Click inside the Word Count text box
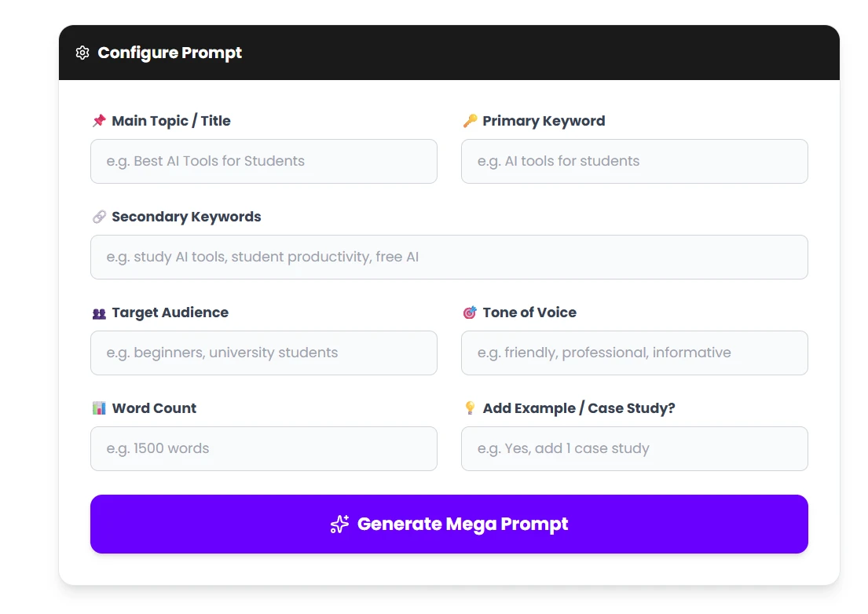 tap(263, 448)
